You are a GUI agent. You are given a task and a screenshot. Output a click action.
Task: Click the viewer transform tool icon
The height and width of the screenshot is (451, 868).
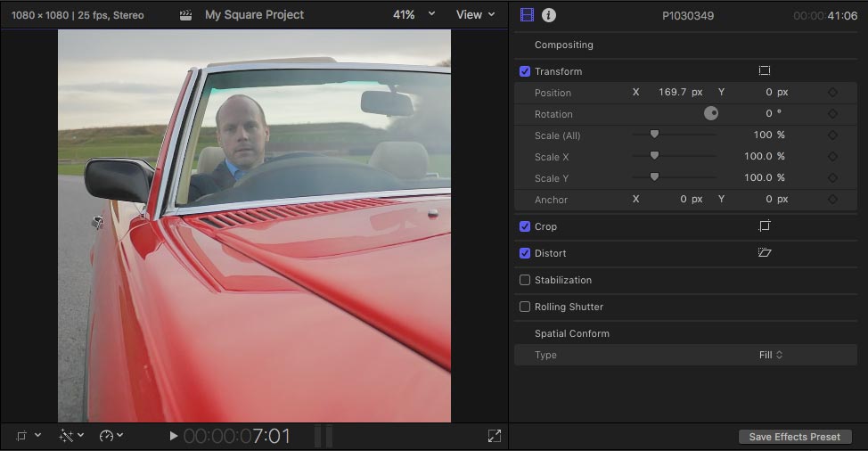[21, 436]
